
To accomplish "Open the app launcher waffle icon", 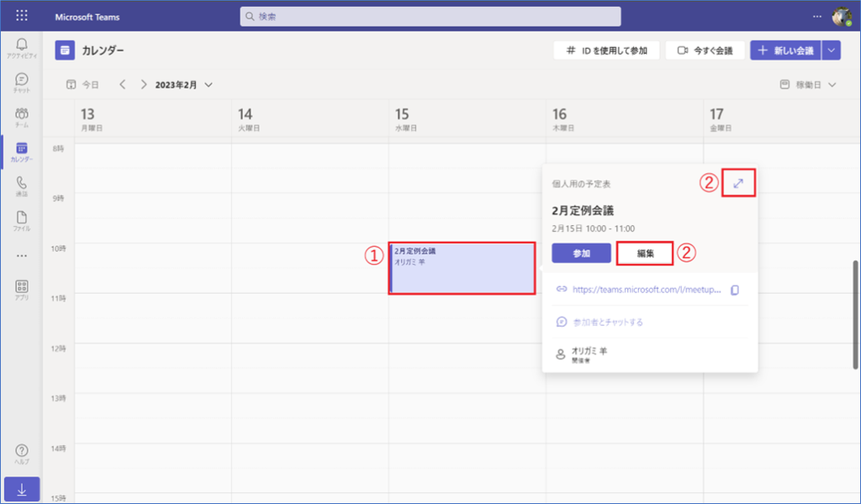I will pyautogui.click(x=22, y=17).
